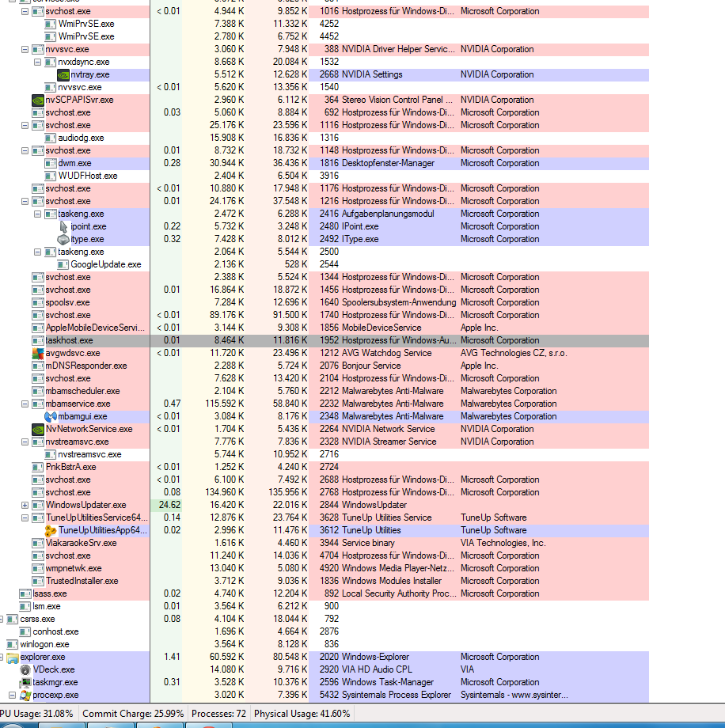Click the 'VIA HD Audio CPL' description
725x728 pixels.
(377, 669)
